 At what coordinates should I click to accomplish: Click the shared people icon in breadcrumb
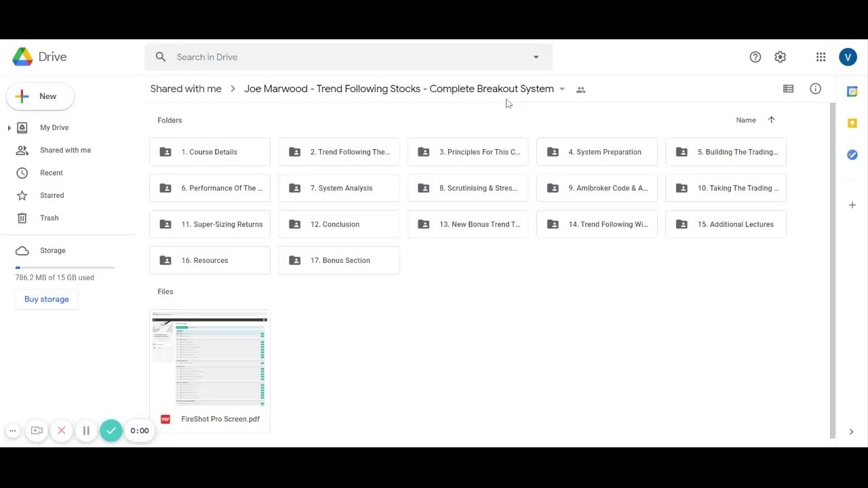[x=580, y=89]
